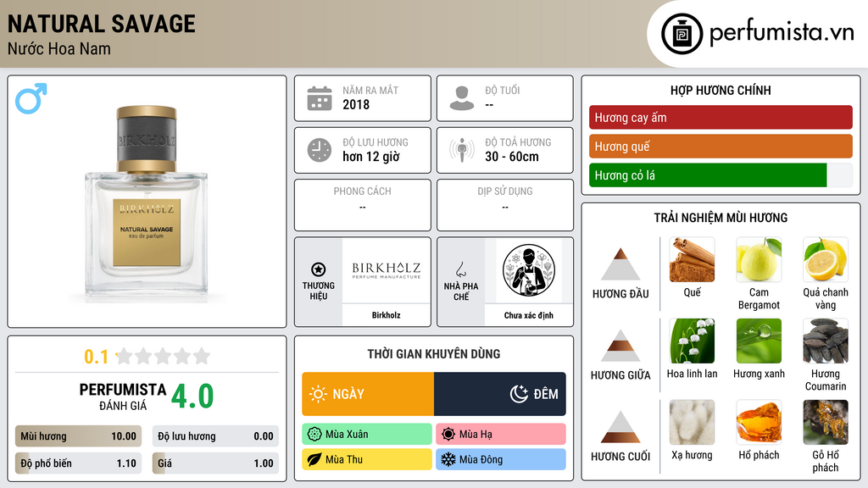Click the calendar icon beside Năm ra mắt
The image size is (868, 488).
point(320,98)
